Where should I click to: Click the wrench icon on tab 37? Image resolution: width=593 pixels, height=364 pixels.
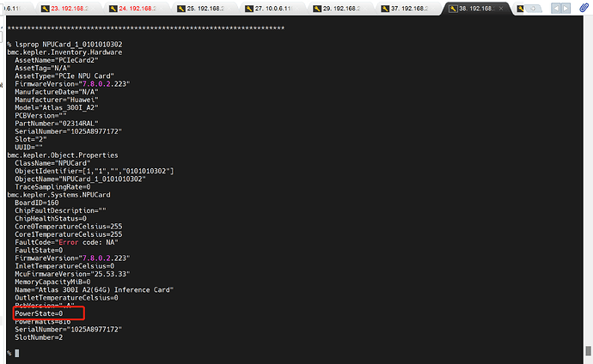point(385,9)
